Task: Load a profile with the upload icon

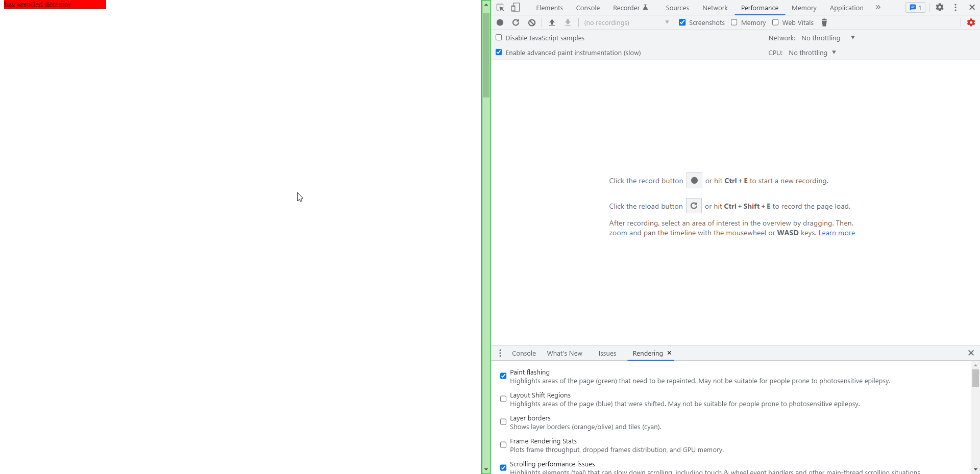Action: 552,22
